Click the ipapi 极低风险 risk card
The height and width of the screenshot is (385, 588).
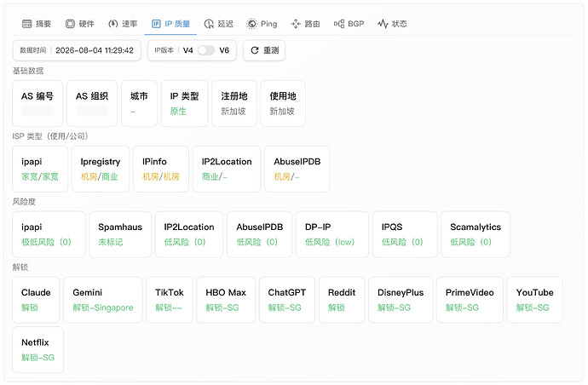tap(49, 234)
